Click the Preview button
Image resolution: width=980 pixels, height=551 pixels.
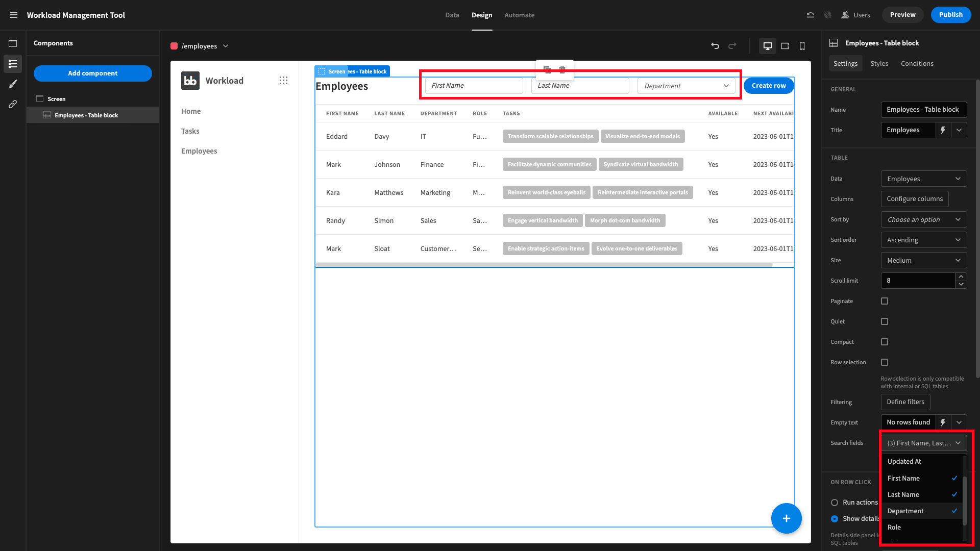click(902, 15)
